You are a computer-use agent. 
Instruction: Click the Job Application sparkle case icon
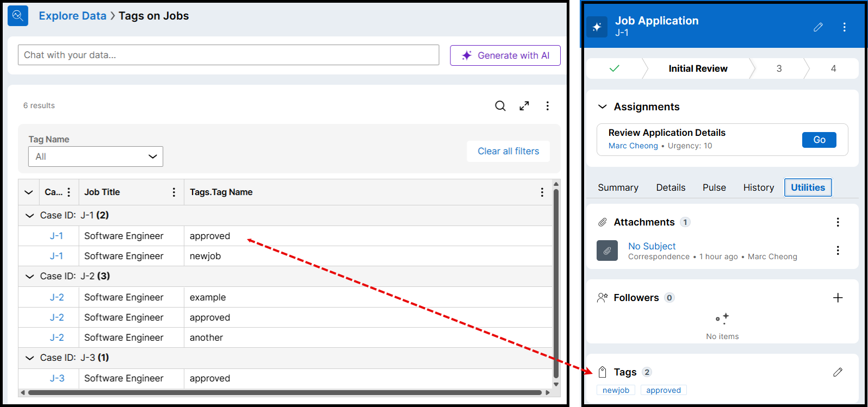597,27
